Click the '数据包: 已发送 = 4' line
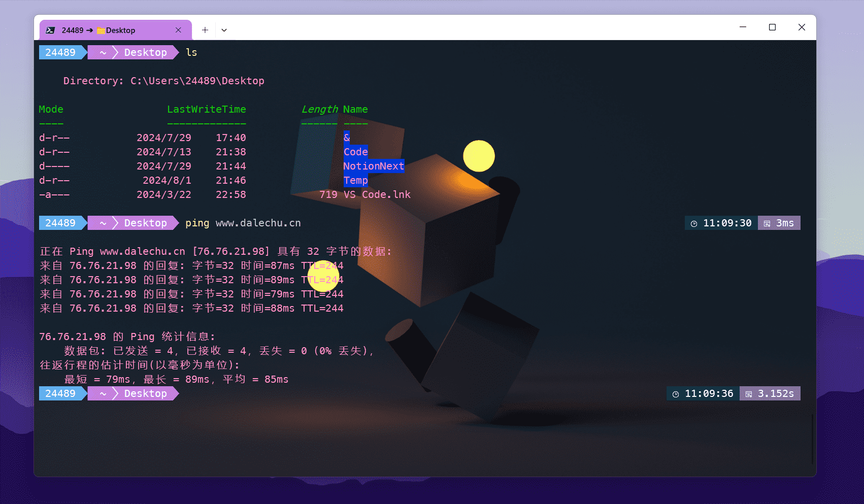The height and width of the screenshot is (504, 864). [219, 351]
